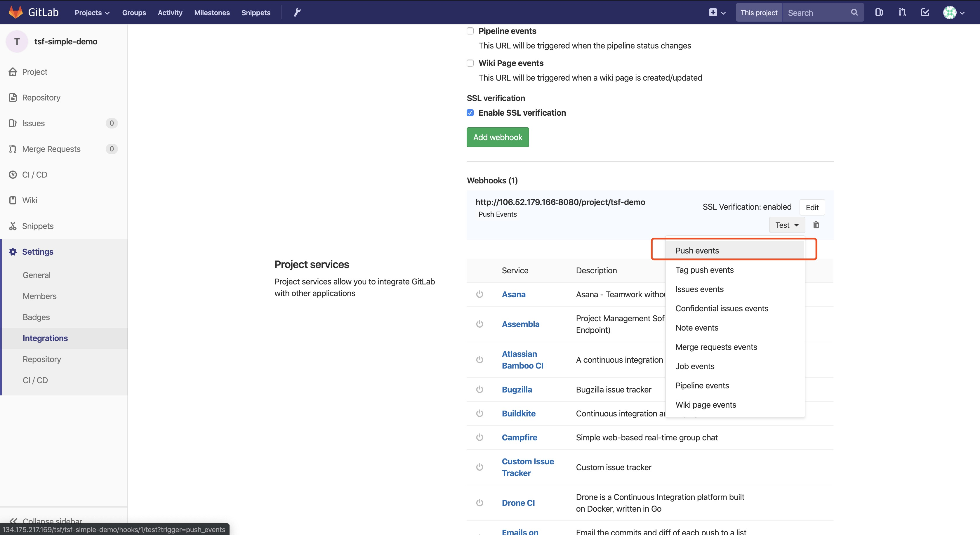Screen dimensions: 980x535
Task: Uncheck Enable SSL verification checkbox
Action: (x=470, y=113)
